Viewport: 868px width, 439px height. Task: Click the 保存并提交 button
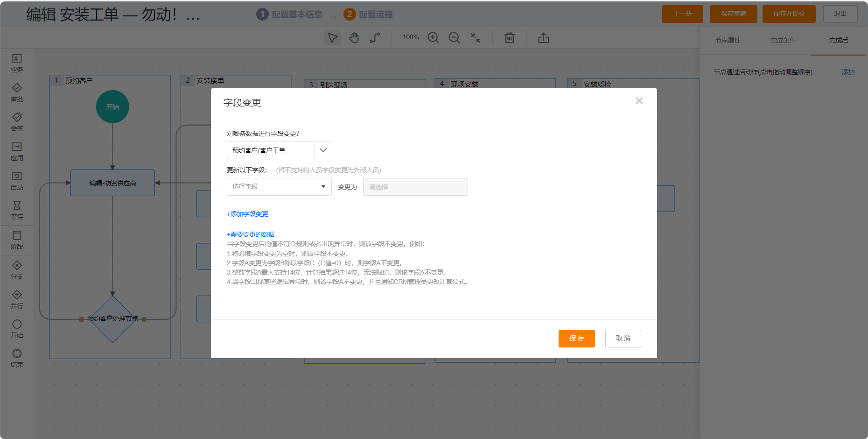click(x=789, y=14)
